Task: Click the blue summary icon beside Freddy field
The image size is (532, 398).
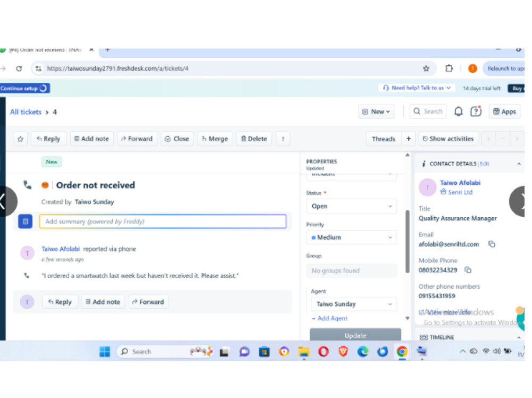Action: pos(26,222)
